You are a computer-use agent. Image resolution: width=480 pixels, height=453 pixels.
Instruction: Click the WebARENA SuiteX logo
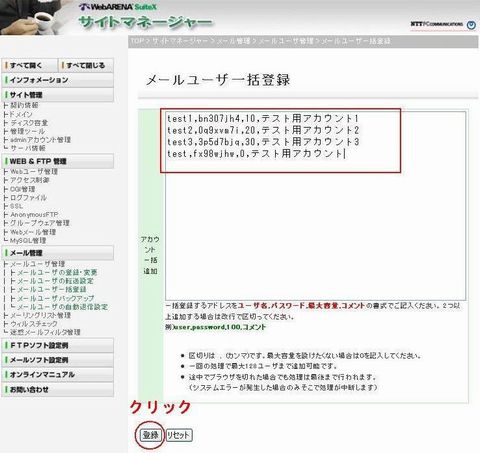tap(118, 7)
